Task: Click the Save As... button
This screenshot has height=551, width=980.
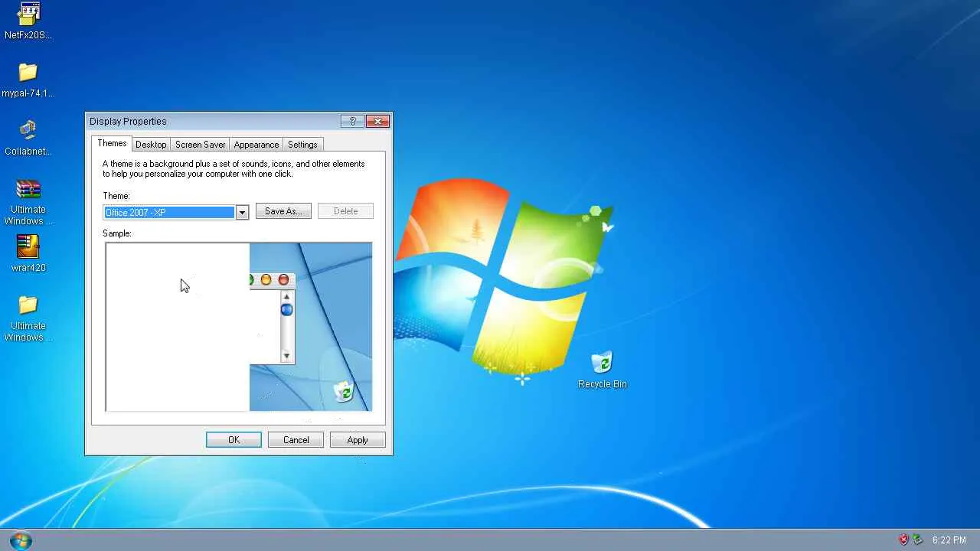Action: (283, 211)
